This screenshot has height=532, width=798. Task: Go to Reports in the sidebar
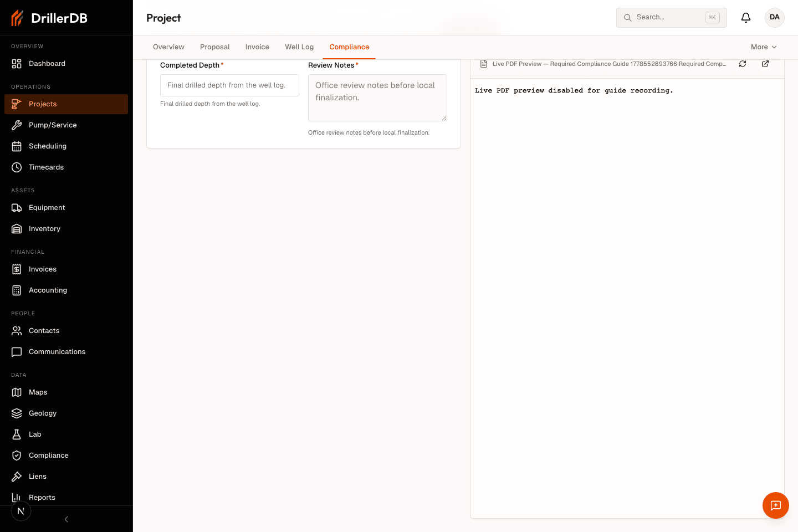(66, 498)
